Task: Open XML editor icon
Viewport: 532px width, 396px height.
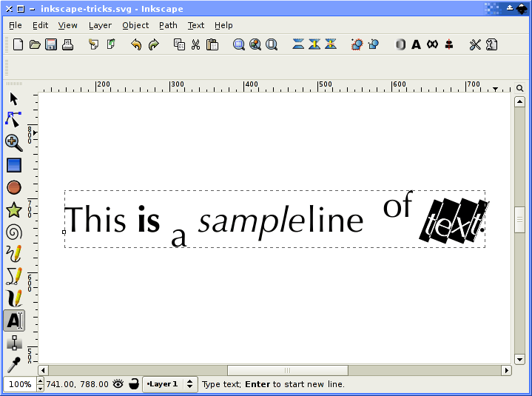Action: 432,44
